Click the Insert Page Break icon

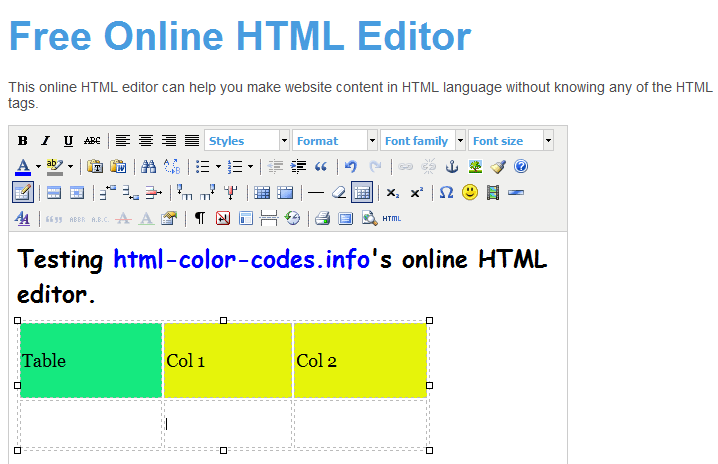pyautogui.click(x=269, y=218)
